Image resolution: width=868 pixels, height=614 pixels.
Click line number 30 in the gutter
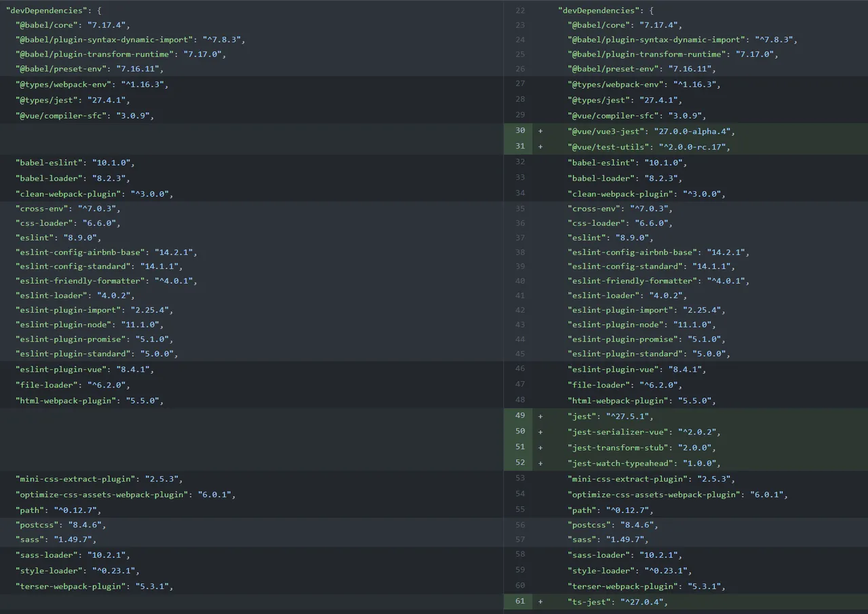tap(520, 130)
